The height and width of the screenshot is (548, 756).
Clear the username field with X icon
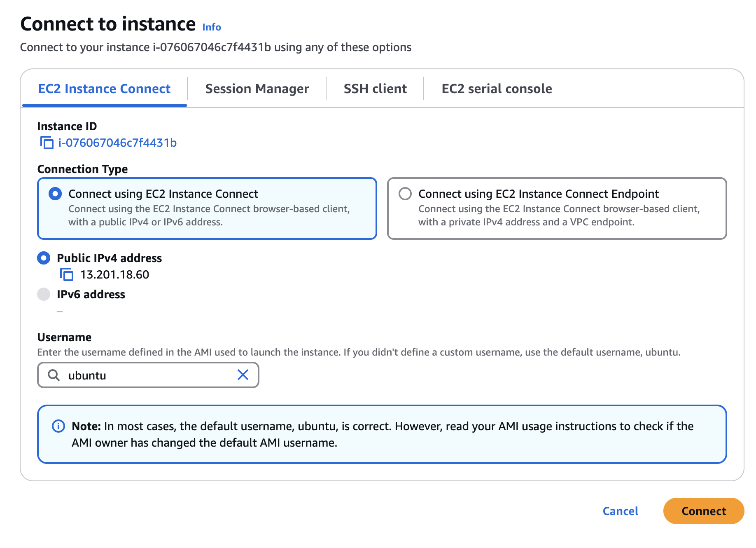243,375
